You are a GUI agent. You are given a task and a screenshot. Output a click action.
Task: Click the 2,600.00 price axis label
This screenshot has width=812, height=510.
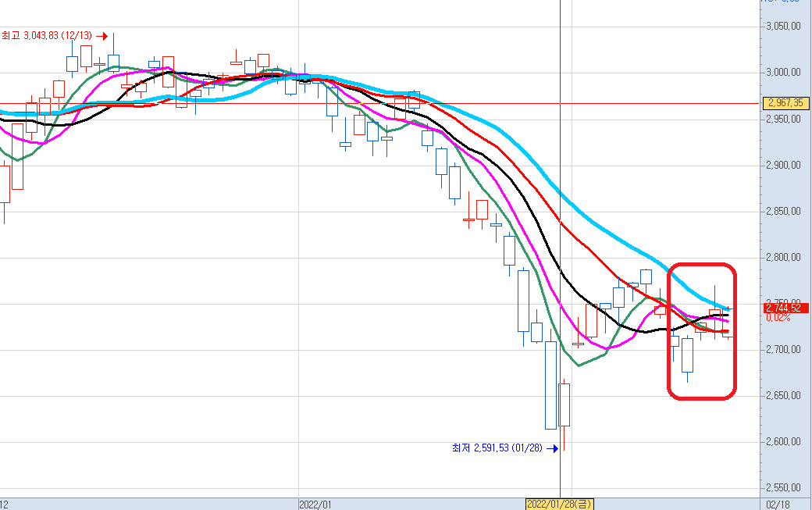(x=784, y=441)
